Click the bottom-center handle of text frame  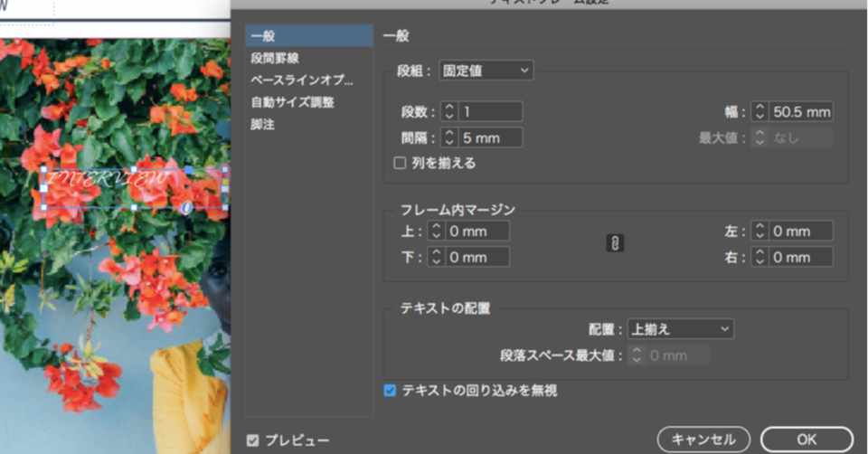pos(134,208)
